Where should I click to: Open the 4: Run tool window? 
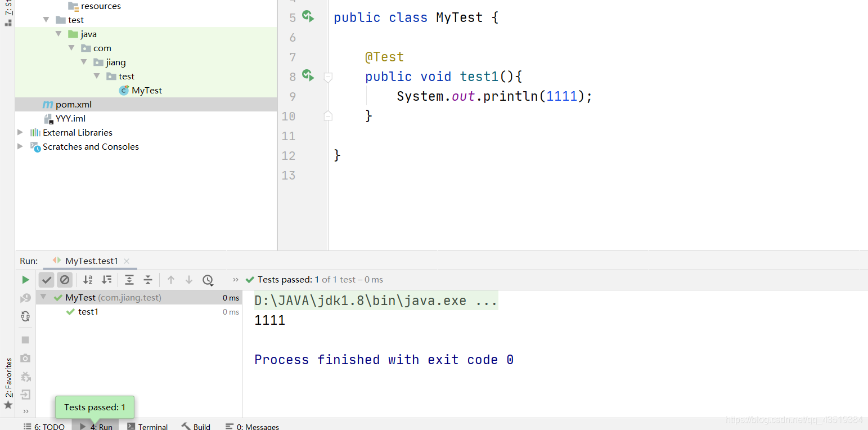click(x=96, y=427)
